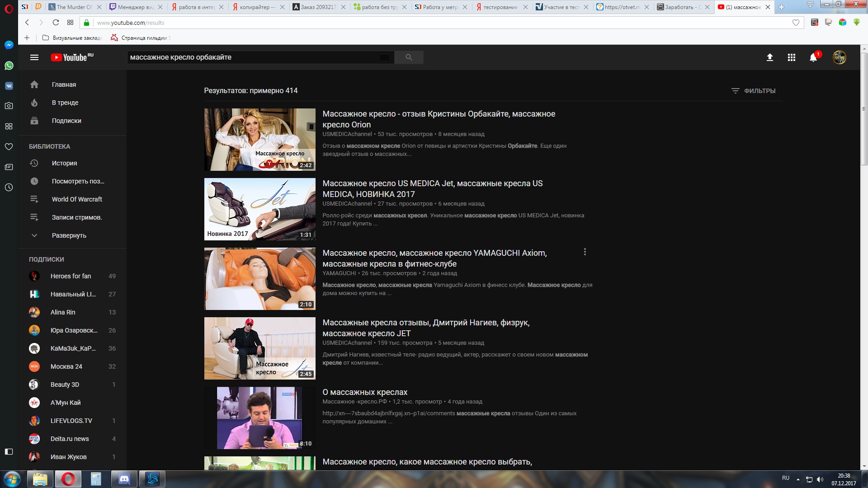Toggle the Opera sidebar panel button
Screen dimensions: 868x488
pyautogui.click(x=9, y=451)
